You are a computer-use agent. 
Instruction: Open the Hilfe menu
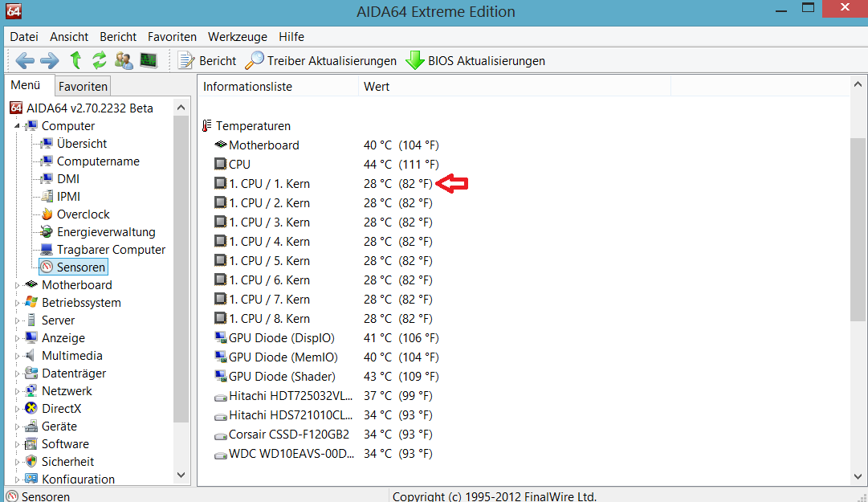point(291,36)
